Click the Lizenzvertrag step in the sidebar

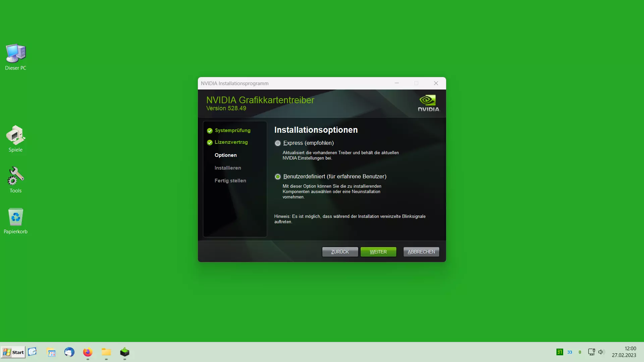coord(231,142)
